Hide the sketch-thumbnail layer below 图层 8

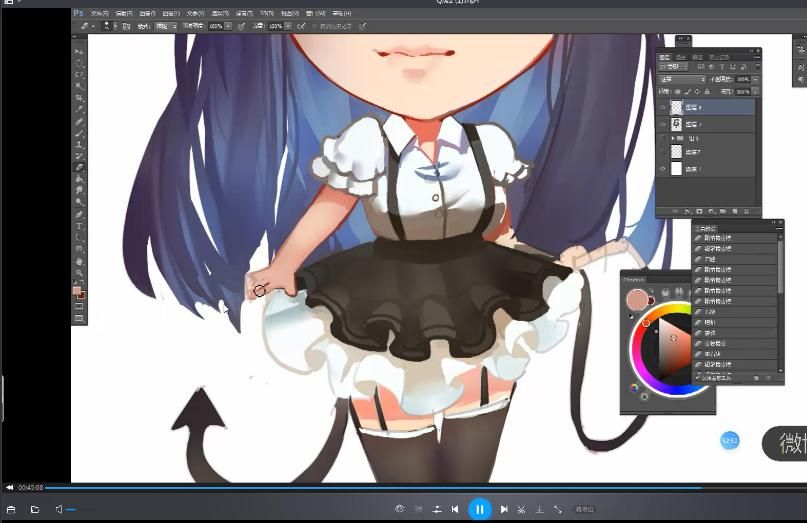tap(662, 125)
